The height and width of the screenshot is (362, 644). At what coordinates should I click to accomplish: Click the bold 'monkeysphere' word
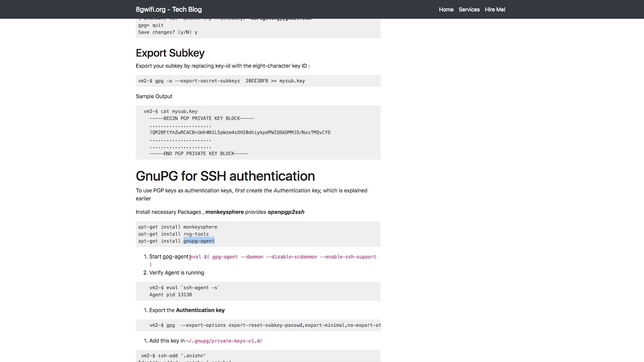pyautogui.click(x=224, y=212)
